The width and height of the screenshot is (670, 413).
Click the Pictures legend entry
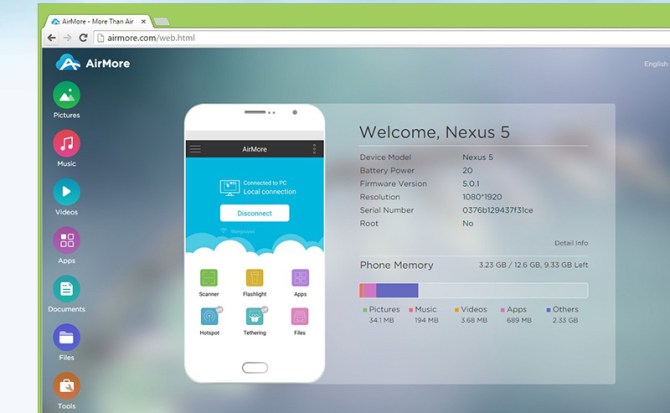[x=381, y=314]
